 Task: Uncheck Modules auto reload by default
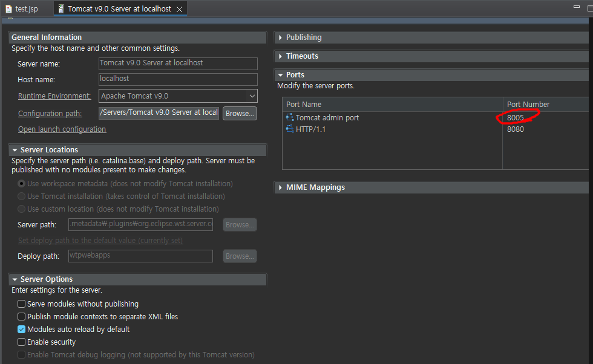22,329
